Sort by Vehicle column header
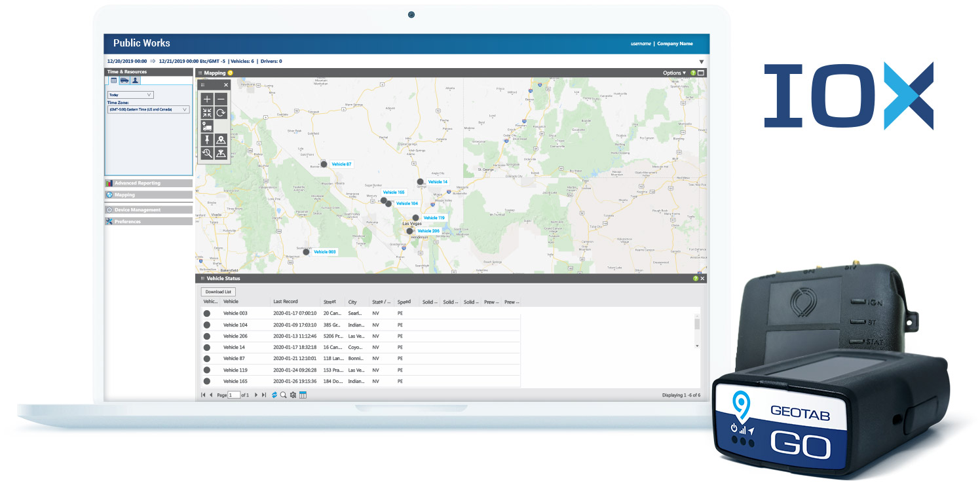 (231, 302)
